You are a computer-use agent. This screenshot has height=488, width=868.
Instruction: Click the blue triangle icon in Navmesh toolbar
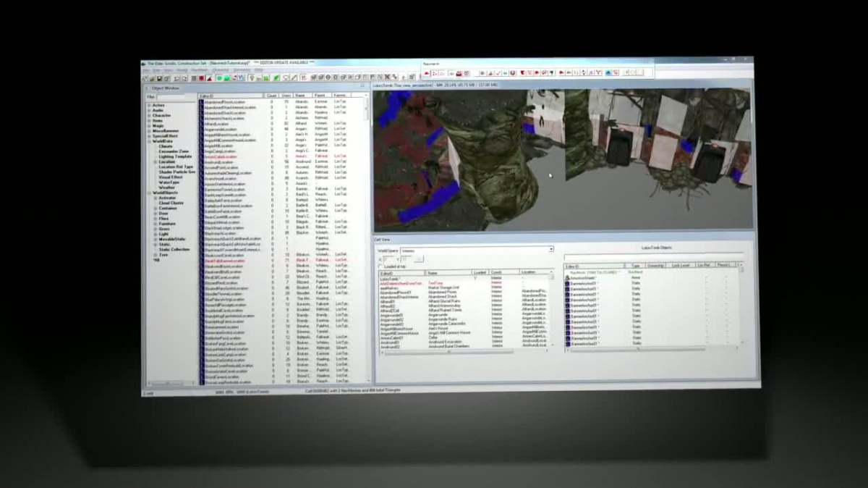coord(607,72)
